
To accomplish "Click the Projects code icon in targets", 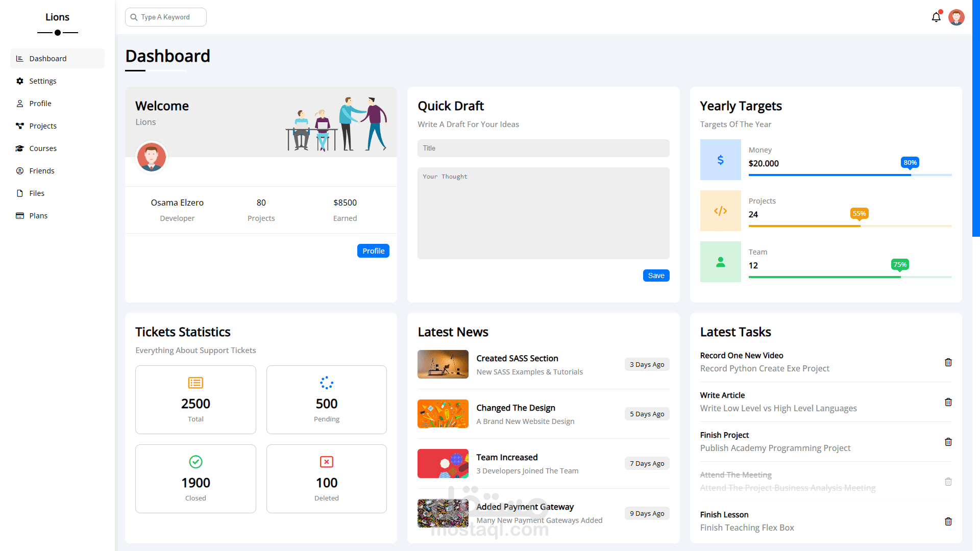I will click(720, 211).
